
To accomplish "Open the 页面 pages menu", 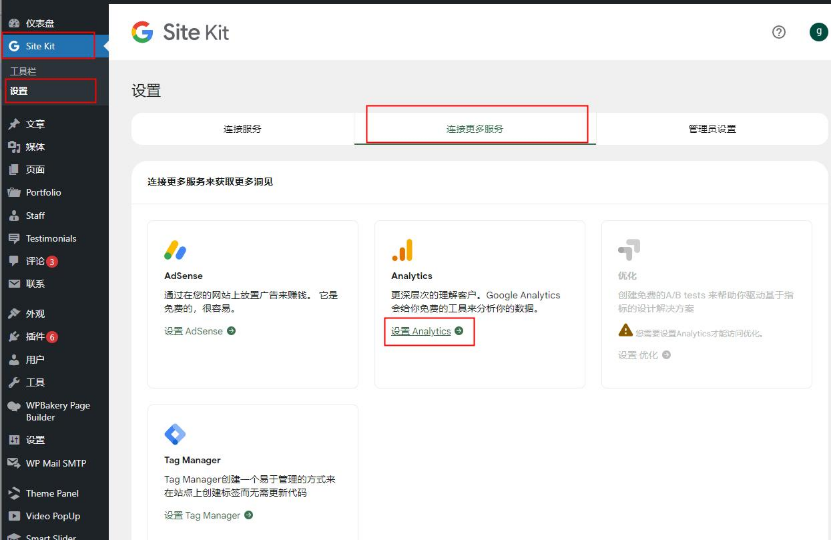I will point(35,170).
